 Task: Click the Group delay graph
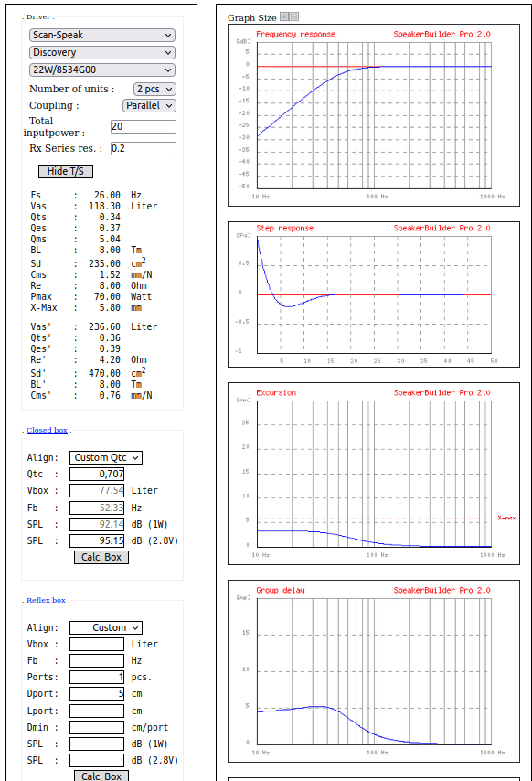click(374, 671)
